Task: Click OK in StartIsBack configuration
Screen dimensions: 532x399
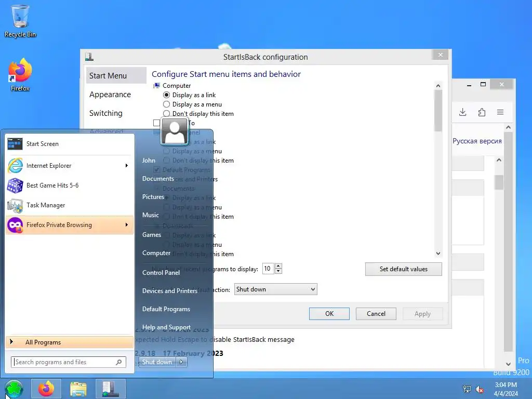Action: (329, 314)
